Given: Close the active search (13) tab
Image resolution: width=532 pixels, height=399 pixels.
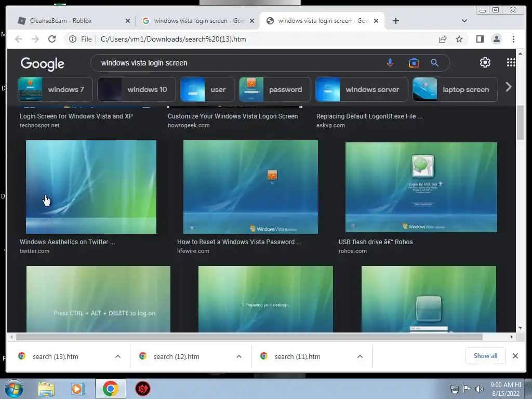Looking at the screenshot, I should (x=376, y=21).
